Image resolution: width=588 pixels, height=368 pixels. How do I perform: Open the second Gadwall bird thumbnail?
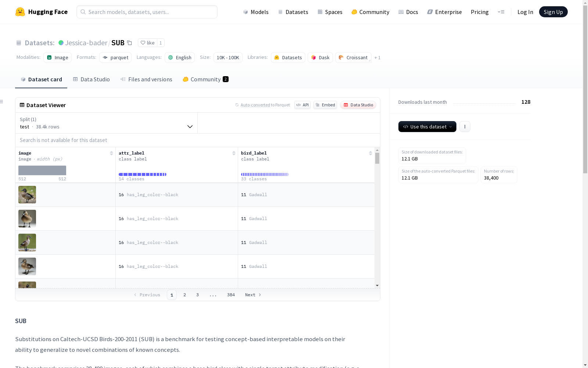(x=27, y=219)
